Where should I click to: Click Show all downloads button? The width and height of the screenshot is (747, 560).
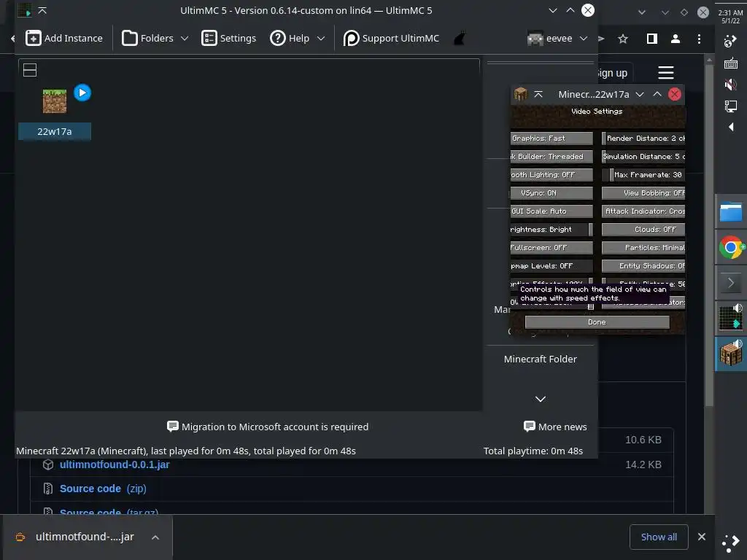[659, 537]
